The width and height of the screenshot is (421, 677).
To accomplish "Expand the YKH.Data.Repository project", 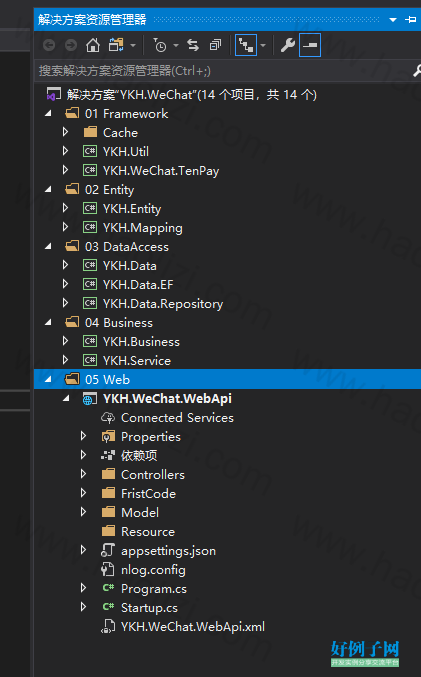I will pyautogui.click(x=66, y=303).
